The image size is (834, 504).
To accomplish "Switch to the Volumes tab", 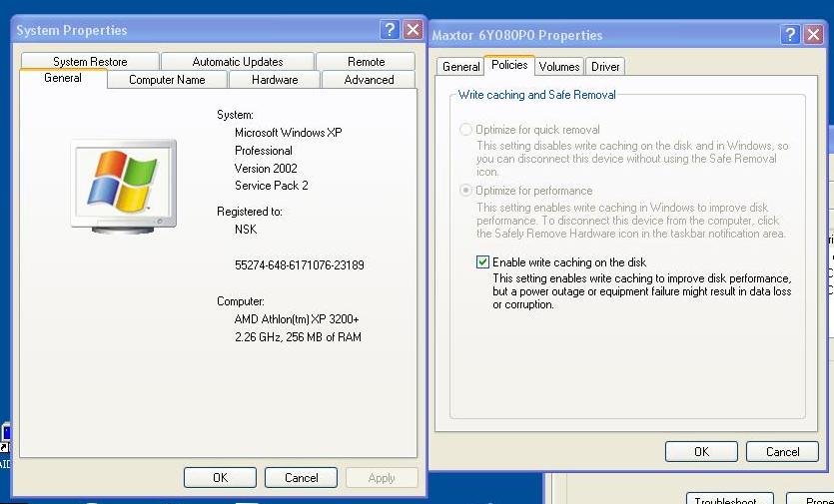I will point(558,67).
